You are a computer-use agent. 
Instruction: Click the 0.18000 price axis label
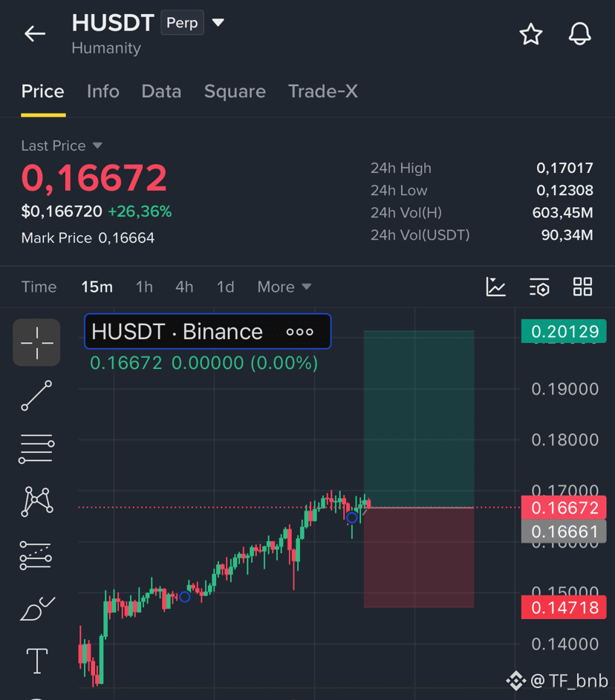[565, 439]
